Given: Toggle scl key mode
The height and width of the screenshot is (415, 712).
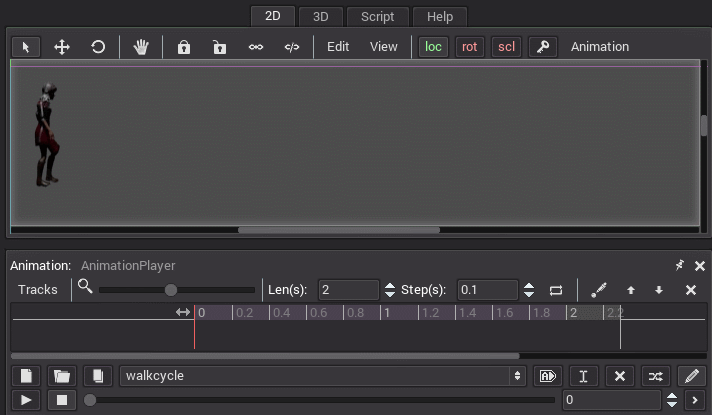Looking at the screenshot, I should coord(506,47).
